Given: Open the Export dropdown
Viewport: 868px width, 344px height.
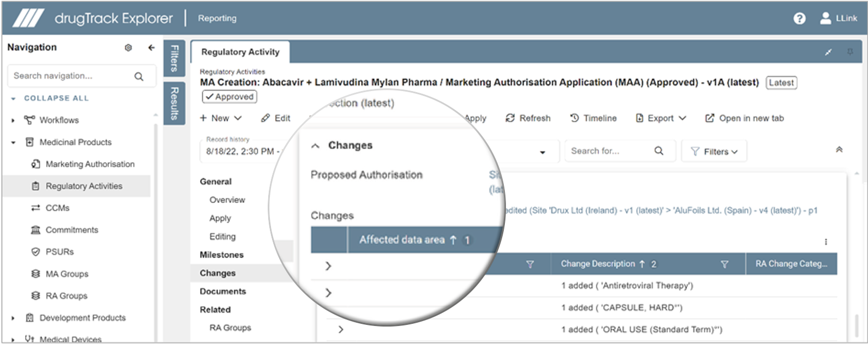Looking at the screenshot, I should tap(661, 118).
